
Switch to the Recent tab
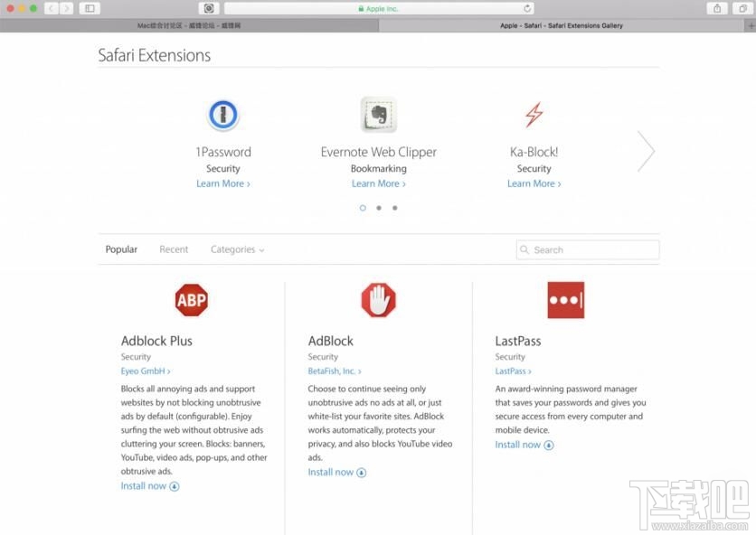pos(174,249)
